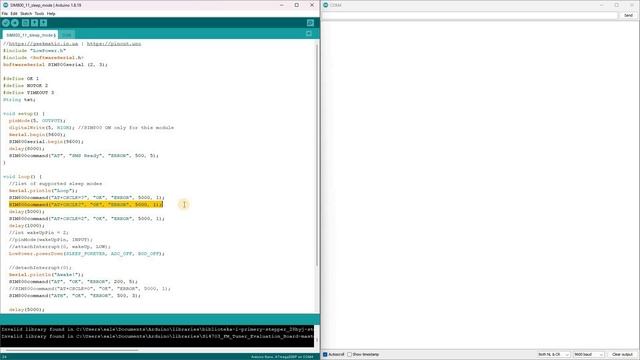This screenshot has height=360, width=640.
Task: Click the Arduino logo in the serial monitor title bar
Action: [x=326, y=5]
